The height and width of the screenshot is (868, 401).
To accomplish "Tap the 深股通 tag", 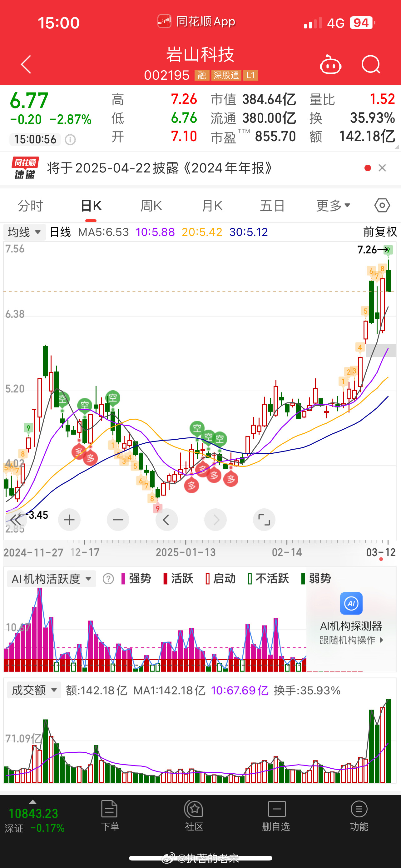I will [x=226, y=75].
